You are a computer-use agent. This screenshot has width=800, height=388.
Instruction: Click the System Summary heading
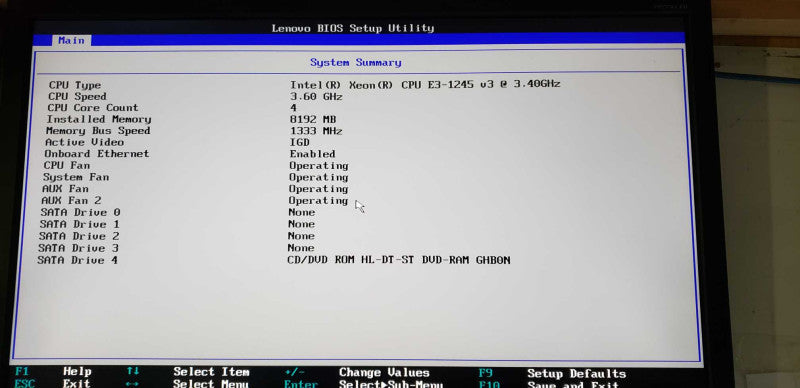coord(356,62)
